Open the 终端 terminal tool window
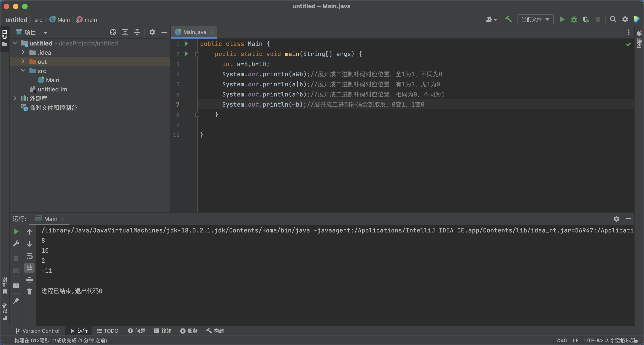 (163, 331)
